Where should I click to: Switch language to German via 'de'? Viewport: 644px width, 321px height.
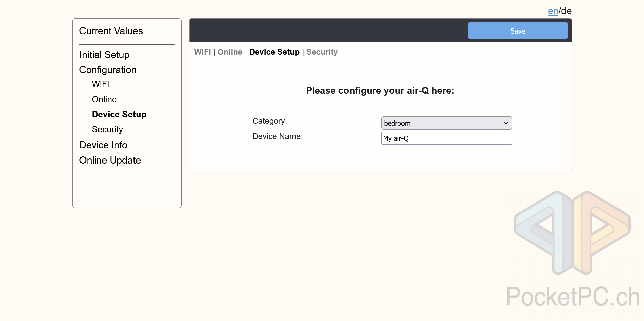[566, 11]
